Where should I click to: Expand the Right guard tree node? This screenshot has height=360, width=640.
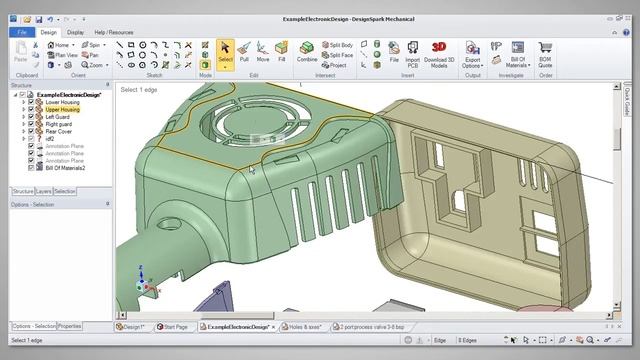click(x=24, y=124)
